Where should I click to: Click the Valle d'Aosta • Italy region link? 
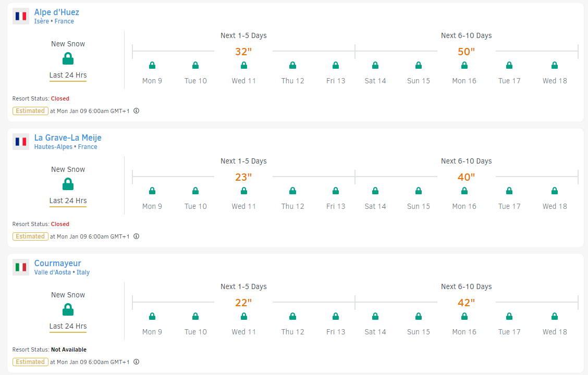click(x=62, y=272)
